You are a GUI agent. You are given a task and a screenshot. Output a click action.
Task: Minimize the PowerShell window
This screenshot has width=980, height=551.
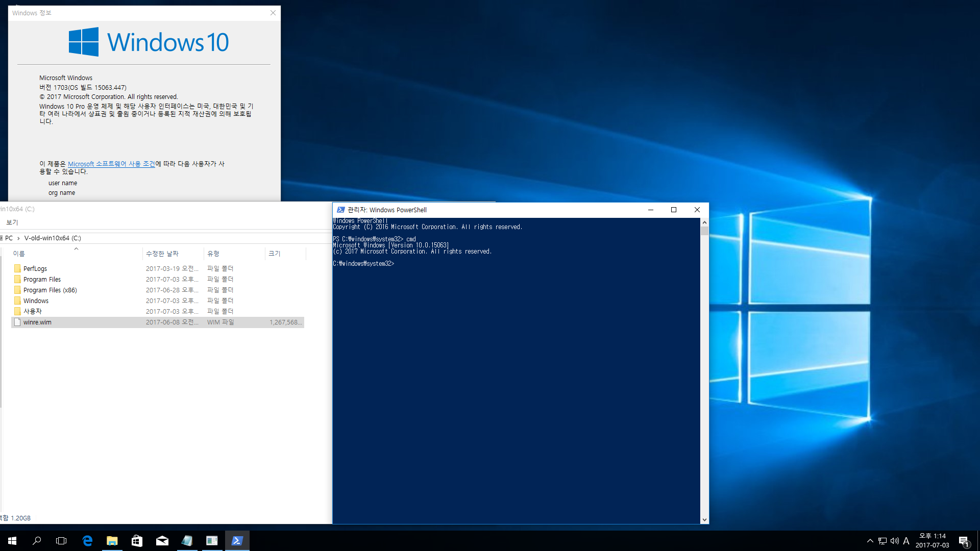coord(651,210)
